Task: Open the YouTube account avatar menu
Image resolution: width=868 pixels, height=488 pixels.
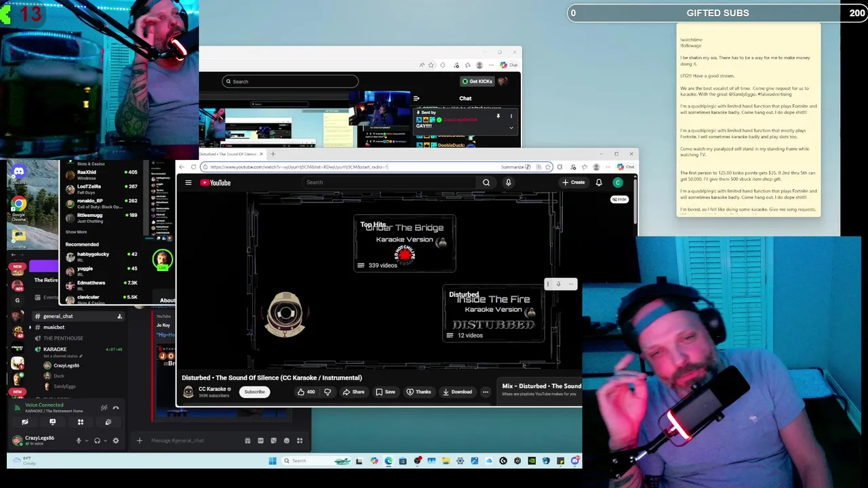Action: tap(618, 182)
